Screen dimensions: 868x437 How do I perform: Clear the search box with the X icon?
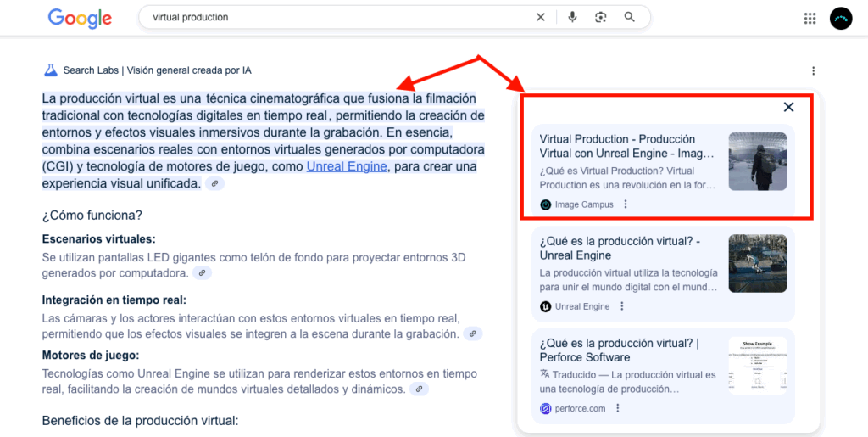pyautogui.click(x=541, y=17)
